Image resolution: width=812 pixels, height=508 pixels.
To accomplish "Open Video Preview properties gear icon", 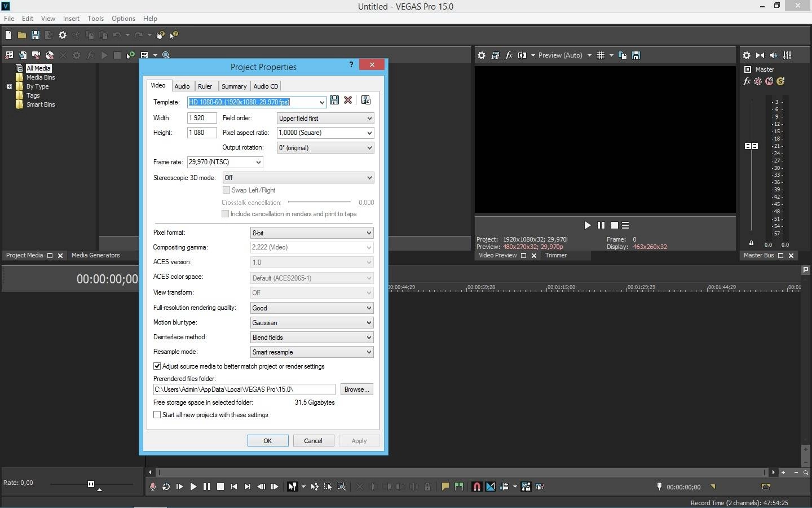I will tap(482, 55).
